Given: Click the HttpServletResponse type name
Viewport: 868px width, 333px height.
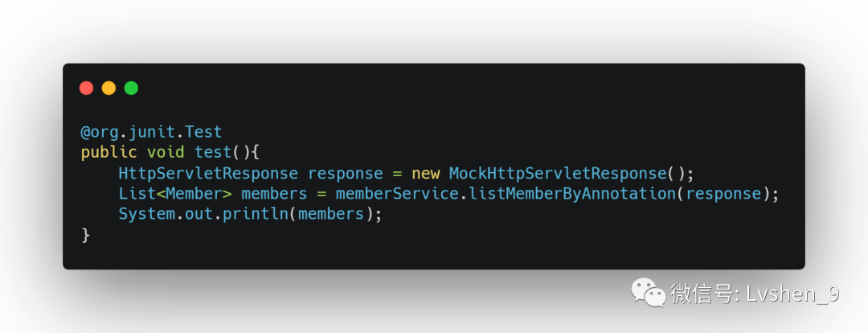Looking at the screenshot, I should (x=208, y=174).
